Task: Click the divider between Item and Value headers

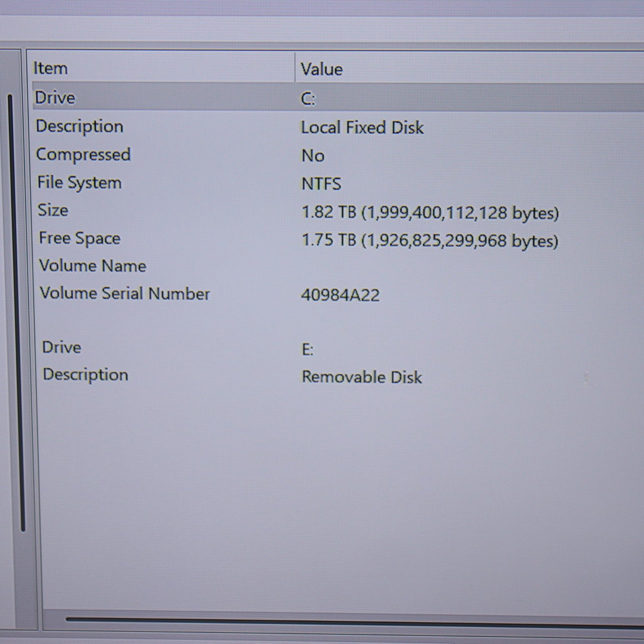Action: 295,68
